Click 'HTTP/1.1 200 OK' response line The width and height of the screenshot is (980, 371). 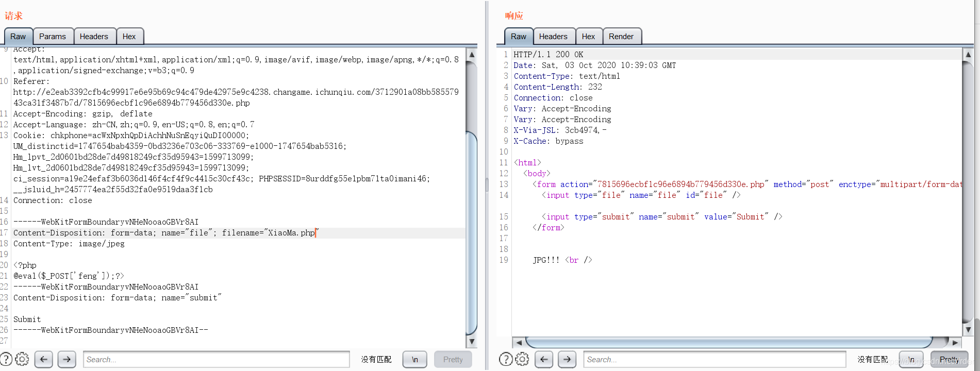549,55
